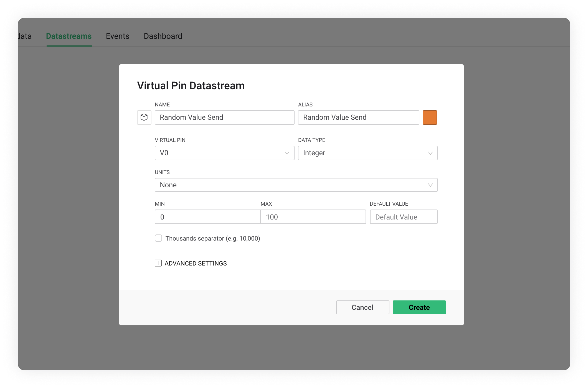Switch to the Dashboard tab
Viewport: 588px width, 388px height.
pyautogui.click(x=163, y=36)
